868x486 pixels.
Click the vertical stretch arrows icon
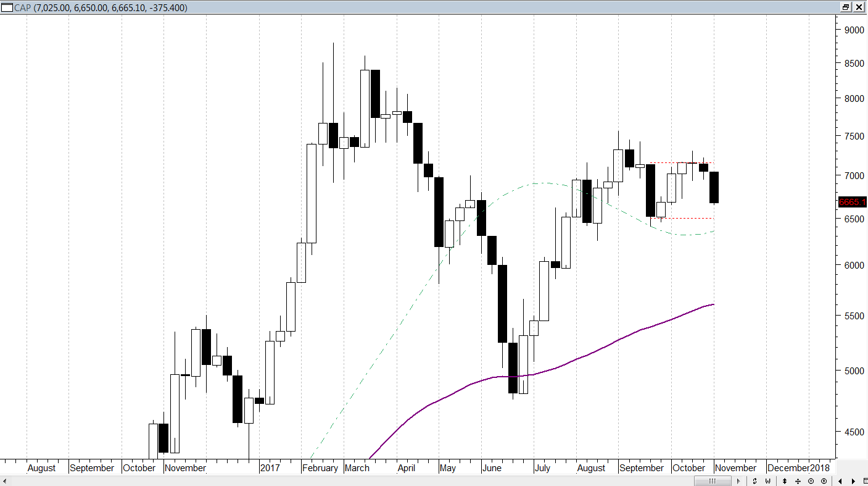785,481
